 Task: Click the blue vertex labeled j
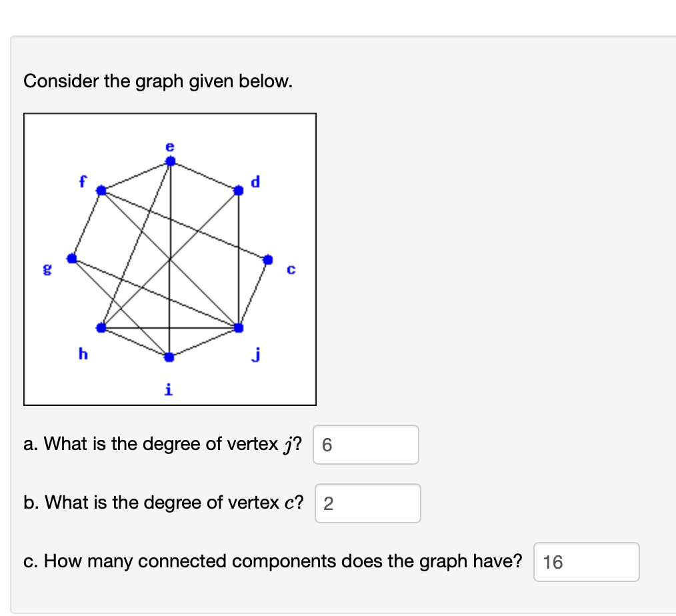pyautogui.click(x=239, y=327)
